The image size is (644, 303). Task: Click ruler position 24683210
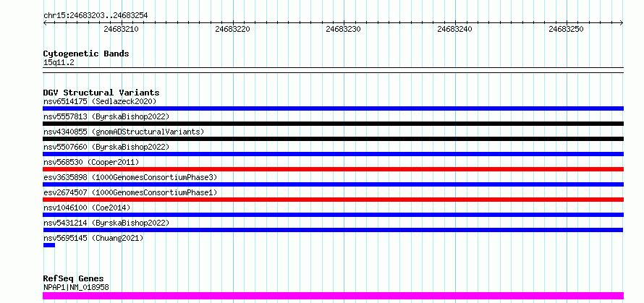click(x=121, y=29)
